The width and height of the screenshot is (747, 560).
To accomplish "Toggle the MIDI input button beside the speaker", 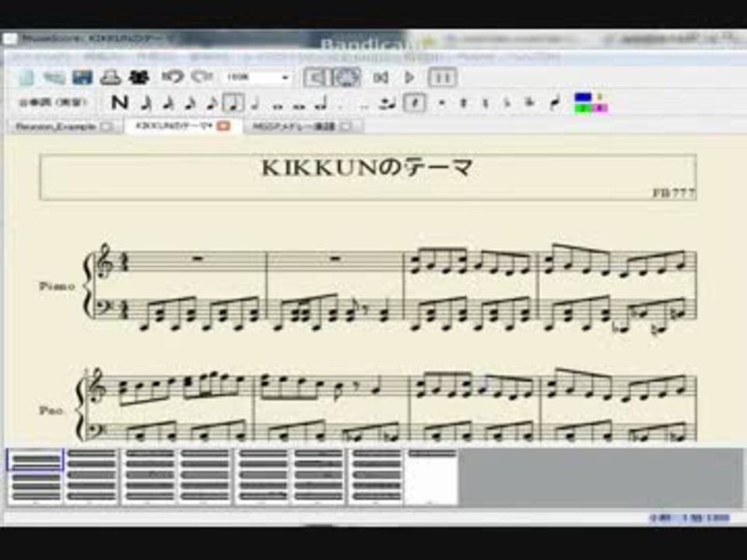I will pyautogui.click(x=347, y=77).
